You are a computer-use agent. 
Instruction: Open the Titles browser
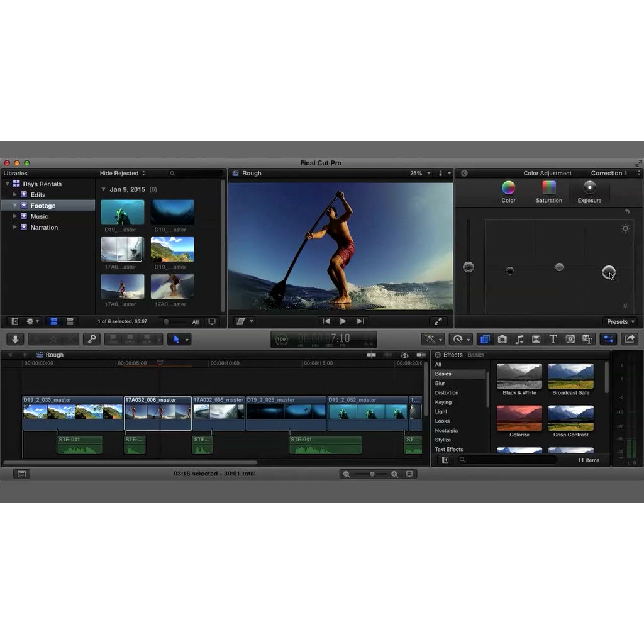pyautogui.click(x=552, y=339)
